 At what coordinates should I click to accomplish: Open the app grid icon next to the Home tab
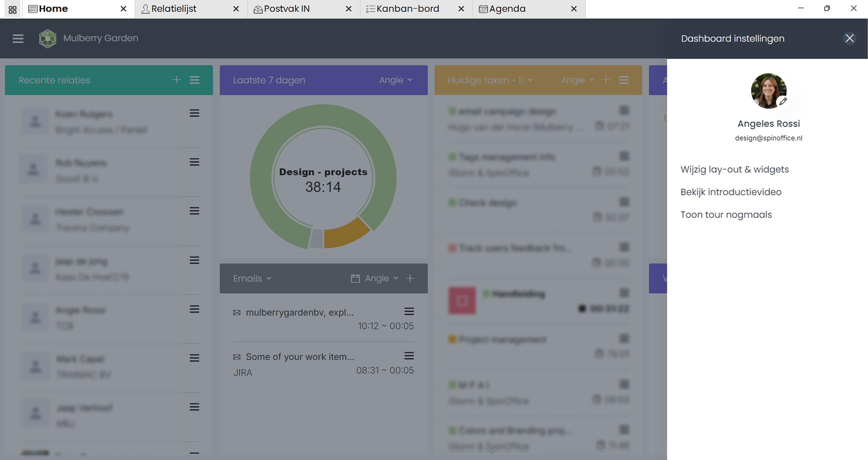[x=12, y=9]
